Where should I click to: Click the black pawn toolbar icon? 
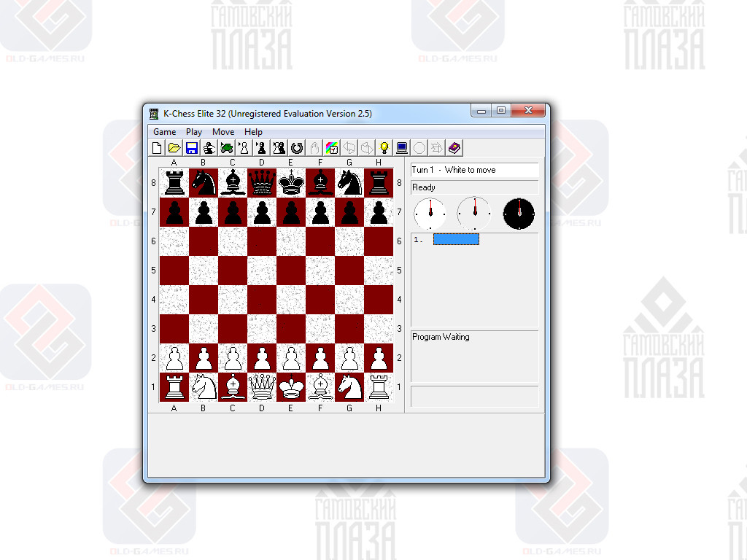point(262,148)
